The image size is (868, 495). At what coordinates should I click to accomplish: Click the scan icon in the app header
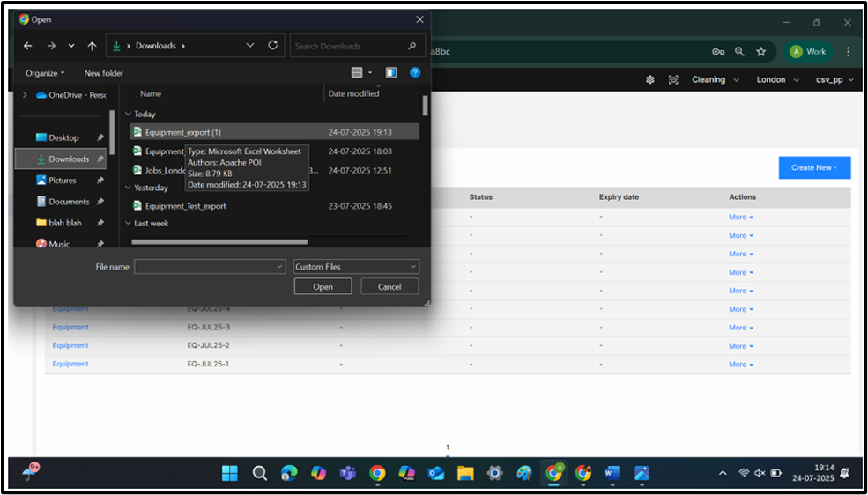pyautogui.click(x=673, y=79)
